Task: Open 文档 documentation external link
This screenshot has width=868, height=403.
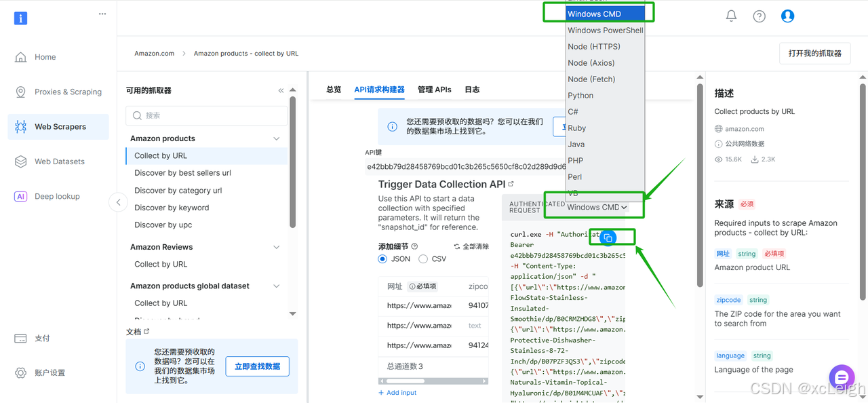Action: tap(146, 331)
